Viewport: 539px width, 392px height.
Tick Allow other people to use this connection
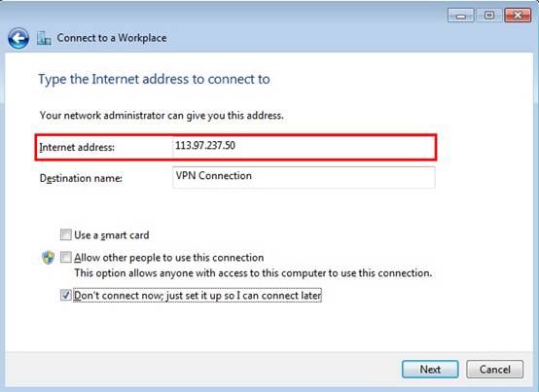[65, 257]
